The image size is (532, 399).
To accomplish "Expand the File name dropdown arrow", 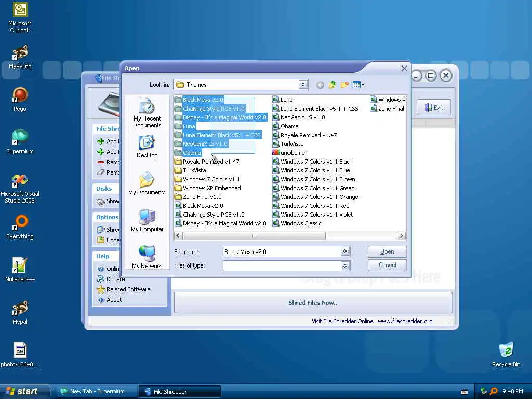I will point(345,251).
